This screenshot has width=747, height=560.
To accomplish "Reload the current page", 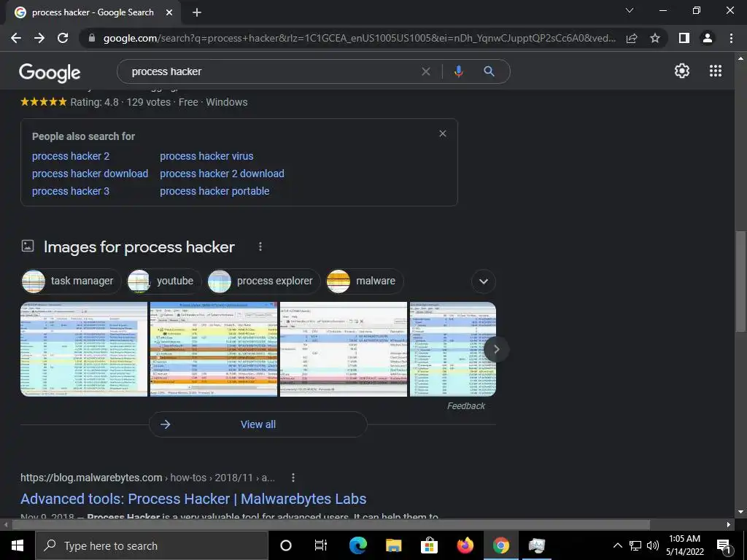I will pyautogui.click(x=63, y=38).
